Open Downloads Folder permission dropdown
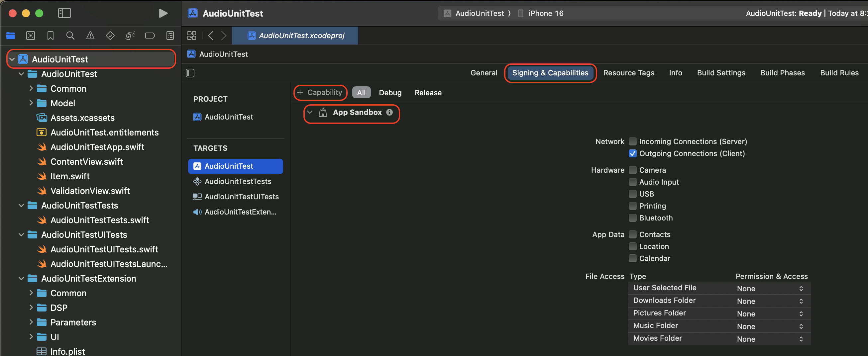 (x=770, y=301)
